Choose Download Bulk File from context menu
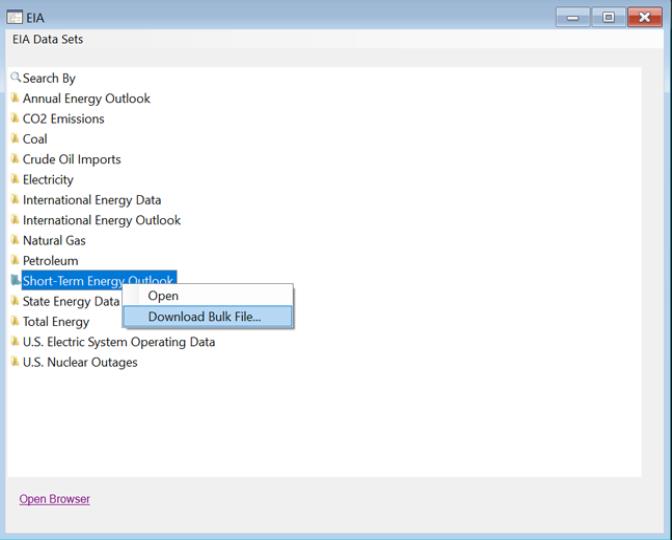Screen dimensions: 672x540 coord(208,317)
